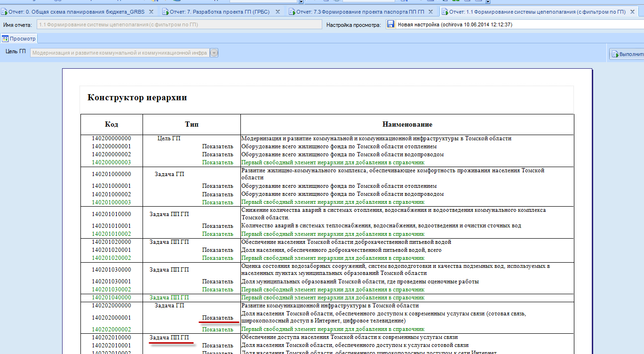This screenshot has height=354, width=644.
Task: Select the 'Отчет: 7.3 Формирование проекта паспорта ПП ГП' tab
Action: pyautogui.click(x=361, y=11)
